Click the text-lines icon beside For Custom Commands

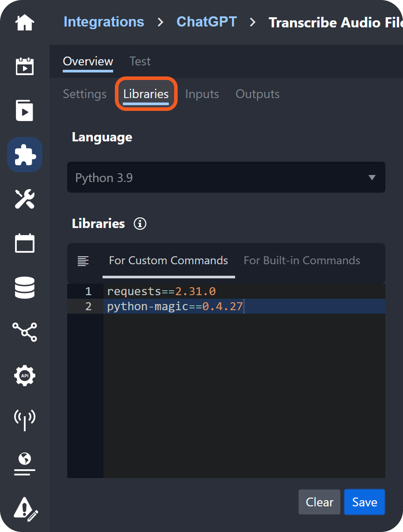pyautogui.click(x=83, y=261)
